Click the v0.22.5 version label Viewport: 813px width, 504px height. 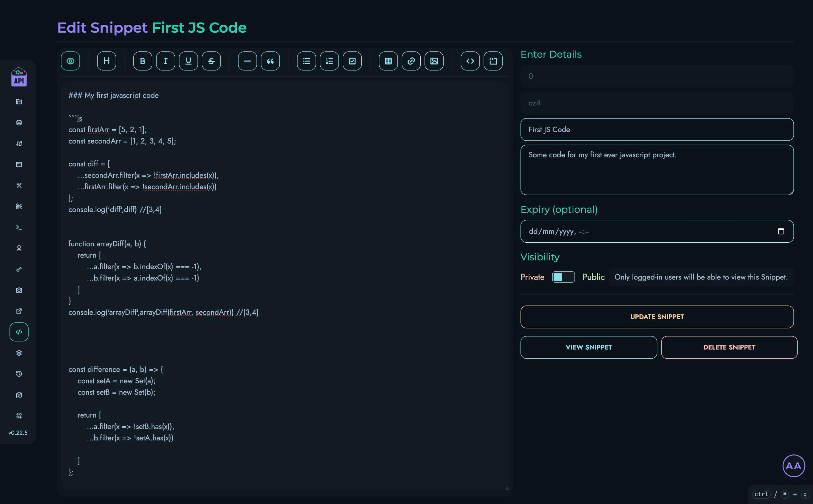[x=18, y=433]
